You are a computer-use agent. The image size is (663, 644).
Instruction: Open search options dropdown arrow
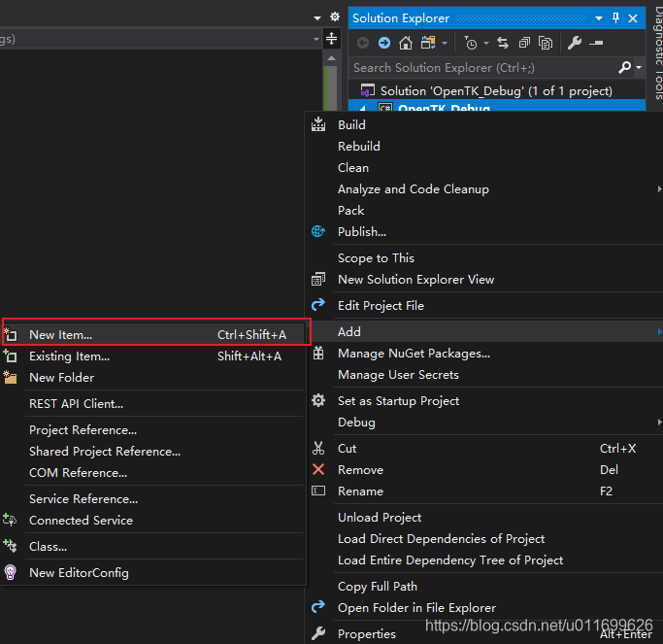pyautogui.click(x=639, y=67)
